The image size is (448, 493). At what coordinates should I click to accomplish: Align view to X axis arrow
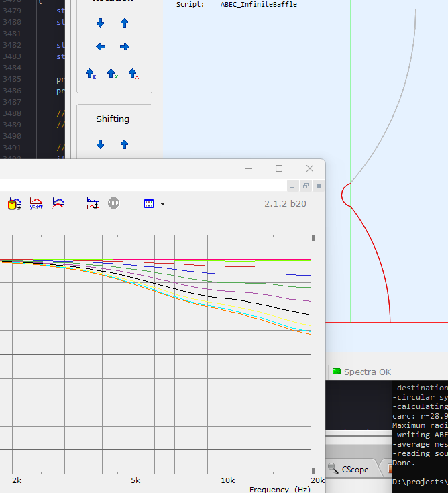tap(133, 74)
